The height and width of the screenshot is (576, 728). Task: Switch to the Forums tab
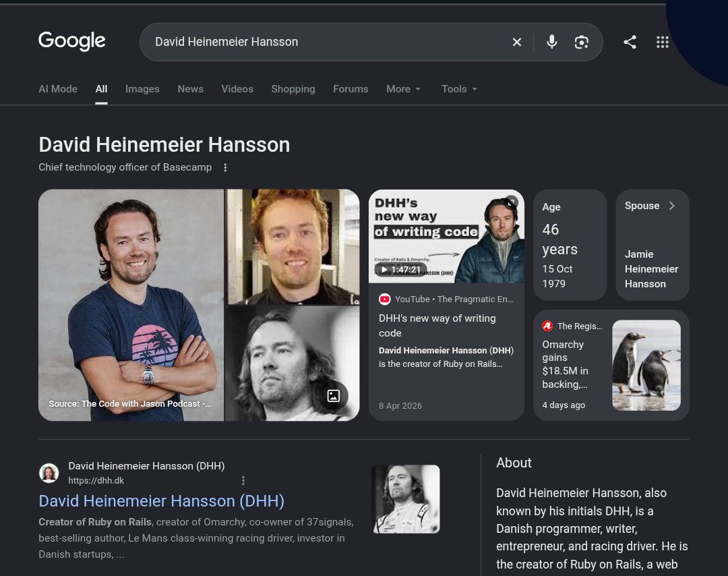click(x=351, y=89)
